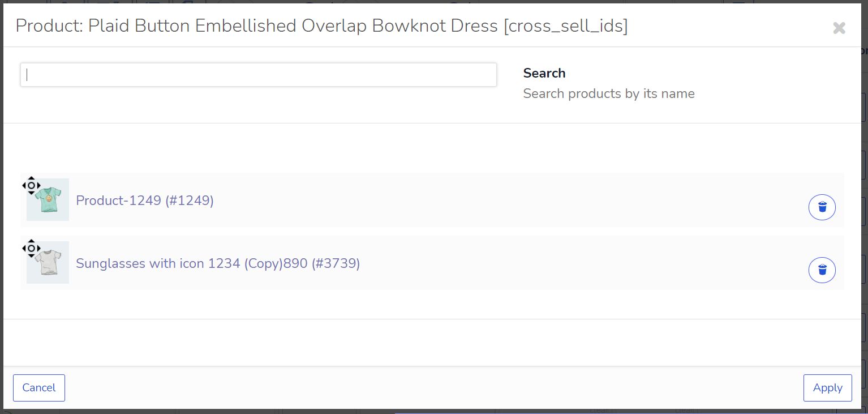The height and width of the screenshot is (414, 868).
Task: Remove Sunglasses with icon 1234 via trash icon
Action: (x=822, y=270)
